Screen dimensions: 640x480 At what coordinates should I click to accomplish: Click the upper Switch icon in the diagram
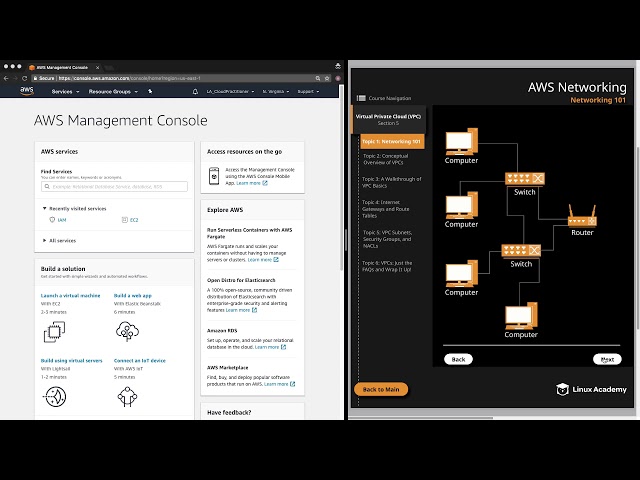click(525, 179)
